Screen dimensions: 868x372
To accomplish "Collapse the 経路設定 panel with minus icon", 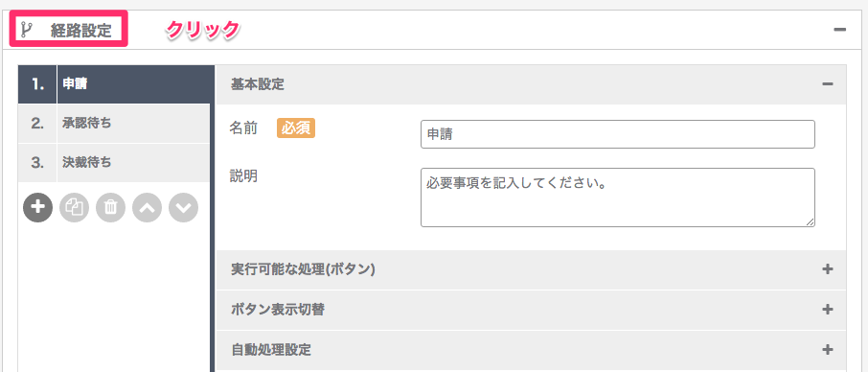I will (840, 30).
